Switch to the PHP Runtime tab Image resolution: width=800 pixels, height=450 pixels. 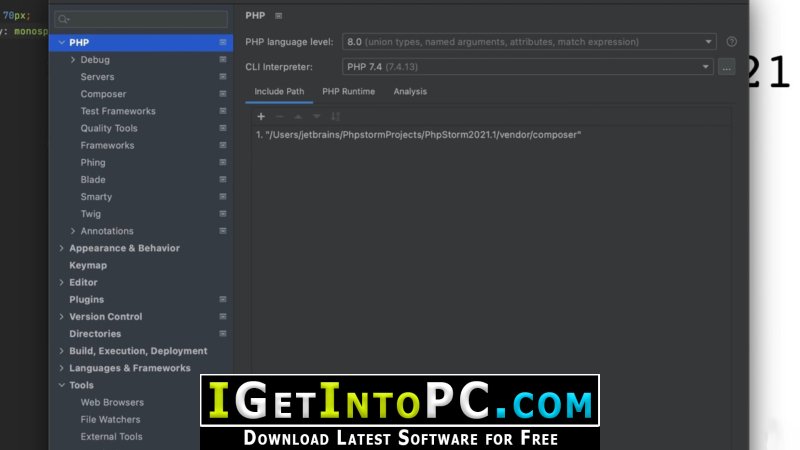348,92
